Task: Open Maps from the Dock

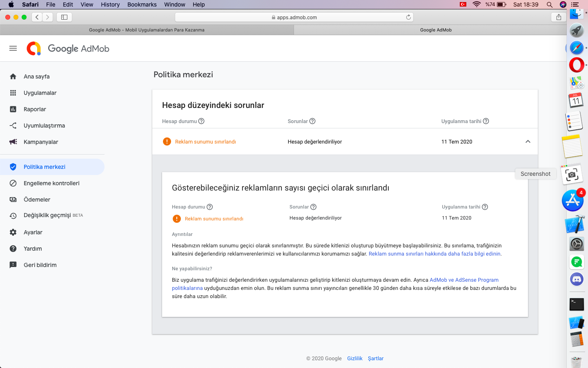Action: click(x=577, y=83)
